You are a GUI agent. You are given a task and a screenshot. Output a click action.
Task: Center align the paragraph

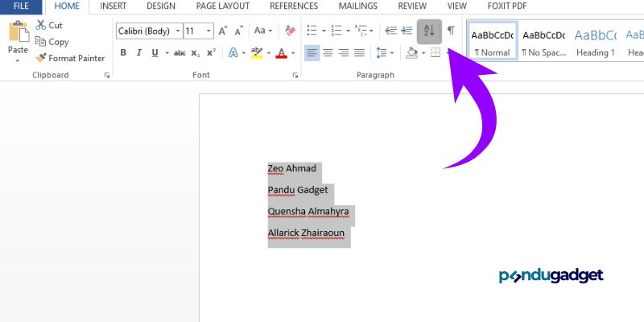328,53
